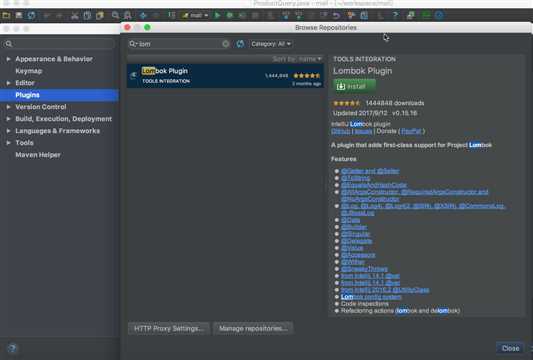Screen dimensions: 533x360
Task: Click the 'Code inspections' feature text
Action: pos(364,304)
